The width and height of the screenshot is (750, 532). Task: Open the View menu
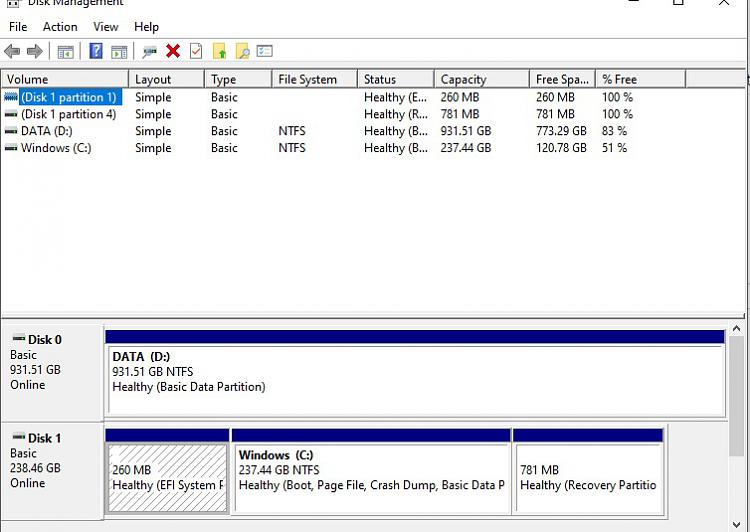tap(106, 27)
